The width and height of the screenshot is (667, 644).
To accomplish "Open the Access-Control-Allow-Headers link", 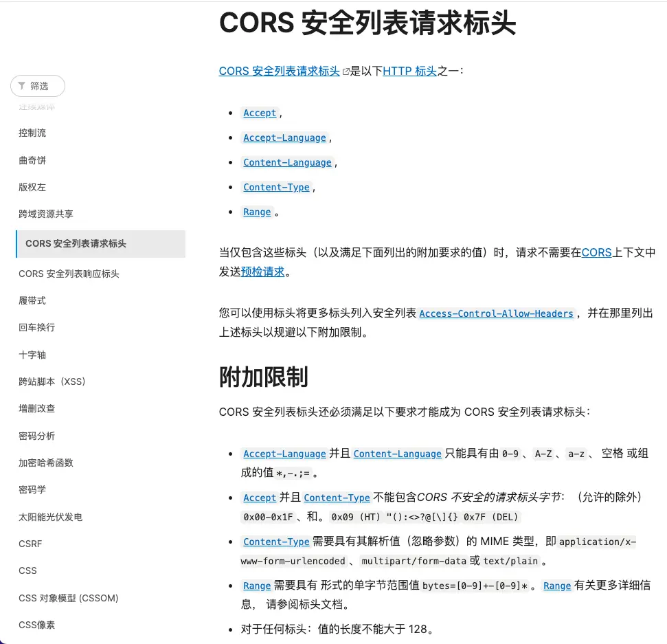I will pos(496,313).
